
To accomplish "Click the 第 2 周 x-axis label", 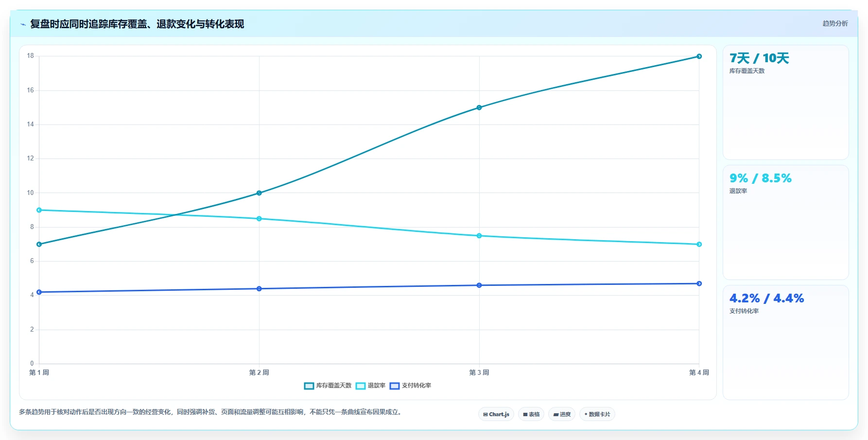I will click(x=259, y=372).
